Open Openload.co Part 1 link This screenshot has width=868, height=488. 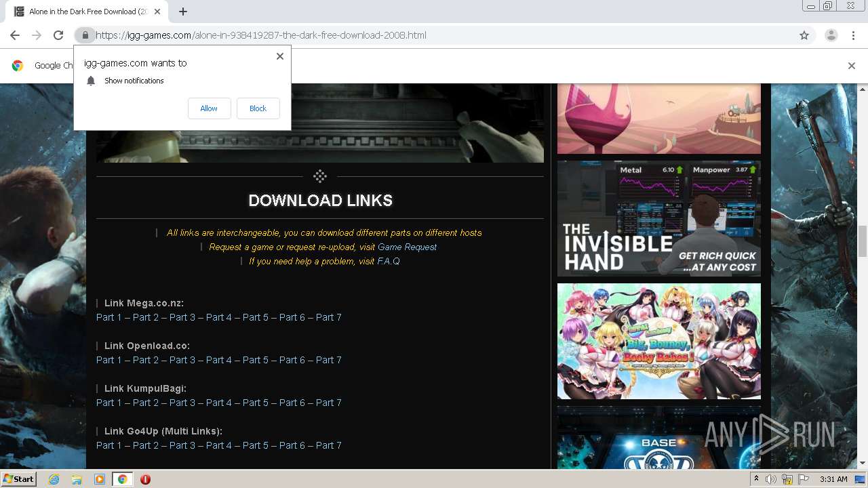109,360
